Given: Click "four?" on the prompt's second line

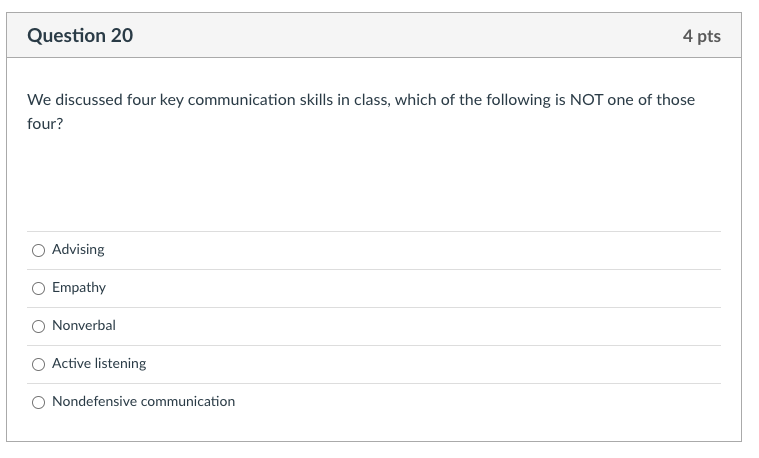Looking at the screenshot, I should pos(45,127).
